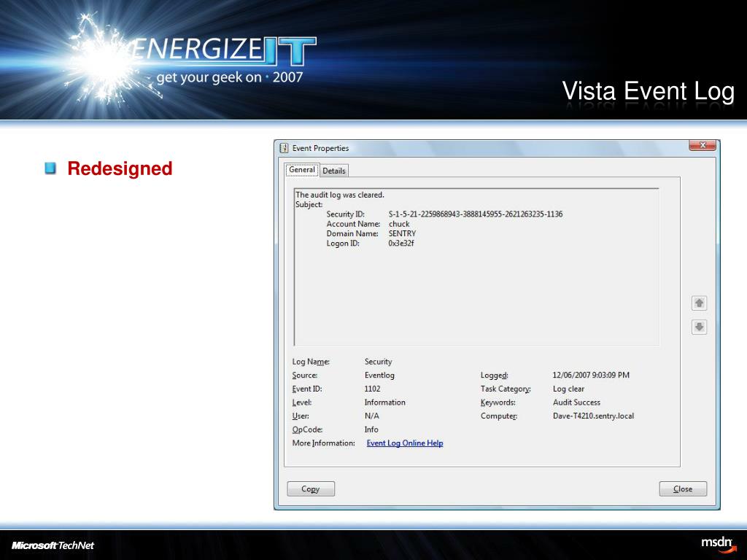Viewport: 747px width, 560px height.
Task: Click the 'Task Category:' field label
Action: 506,389
